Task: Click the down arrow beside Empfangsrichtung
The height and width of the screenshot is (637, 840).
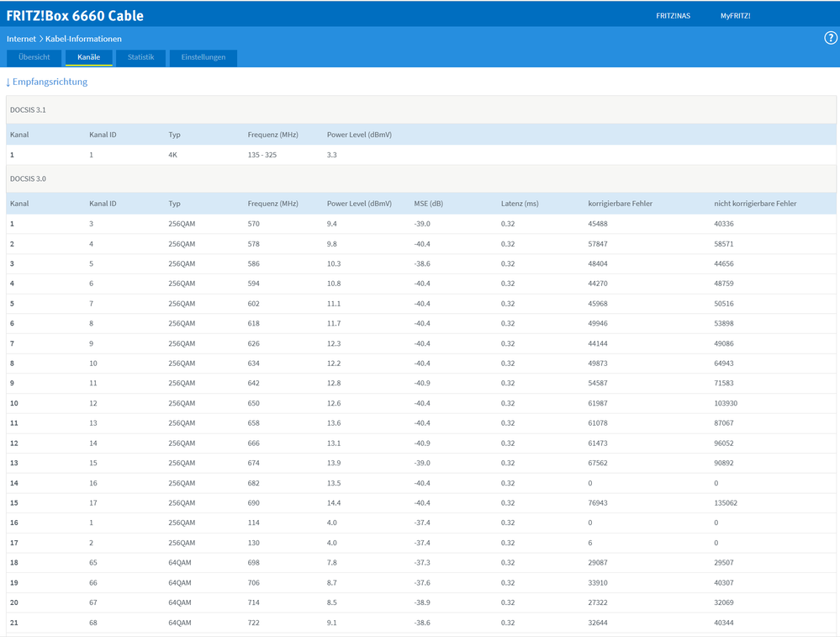Action: [8, 82]
